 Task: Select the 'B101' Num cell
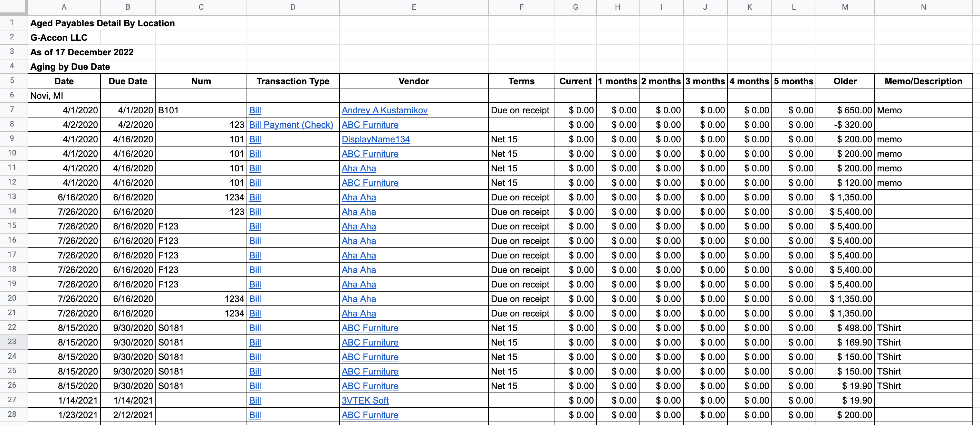pos(201,110)
